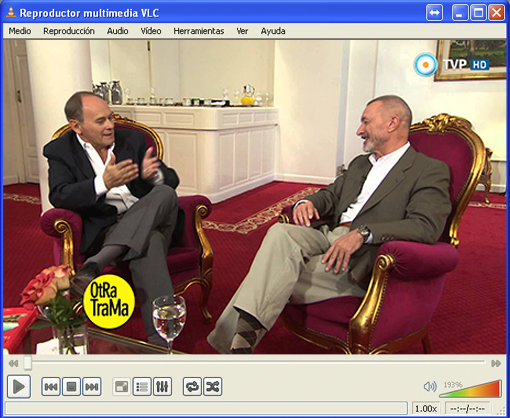The height and width of the screenshot is (418, 510).
Task: Adjust the volume slider at 193%
Action: (x=470, y=388)
